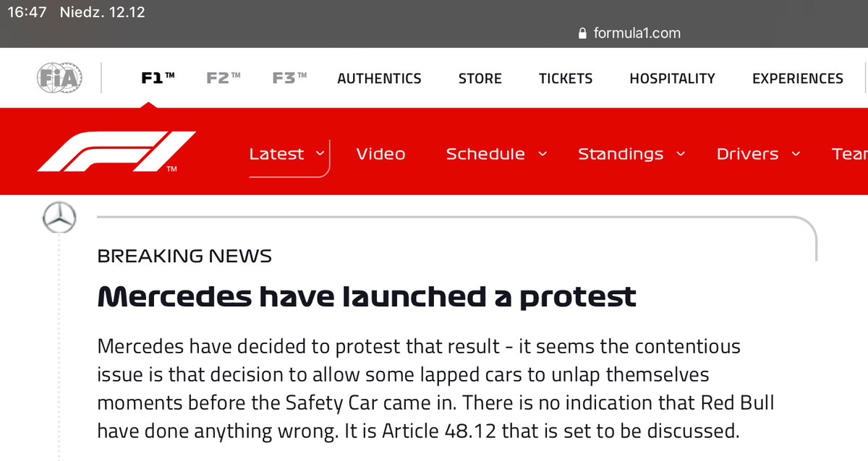The width and height of the screenshot is (868, 461).
Task: Click the FIA logo icon
Action: tap(59, 78)
